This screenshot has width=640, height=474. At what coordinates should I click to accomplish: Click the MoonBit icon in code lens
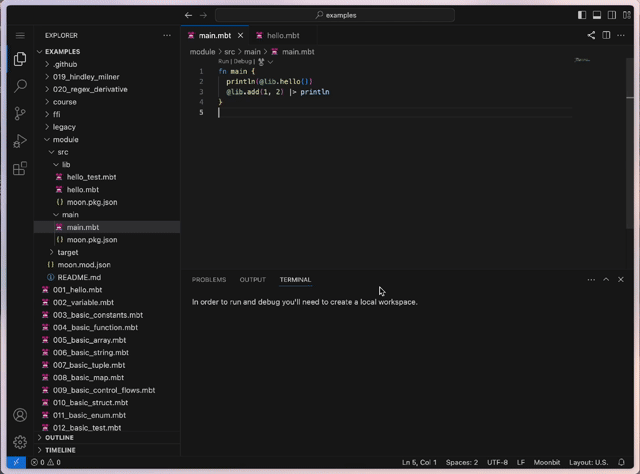[261, 62]
